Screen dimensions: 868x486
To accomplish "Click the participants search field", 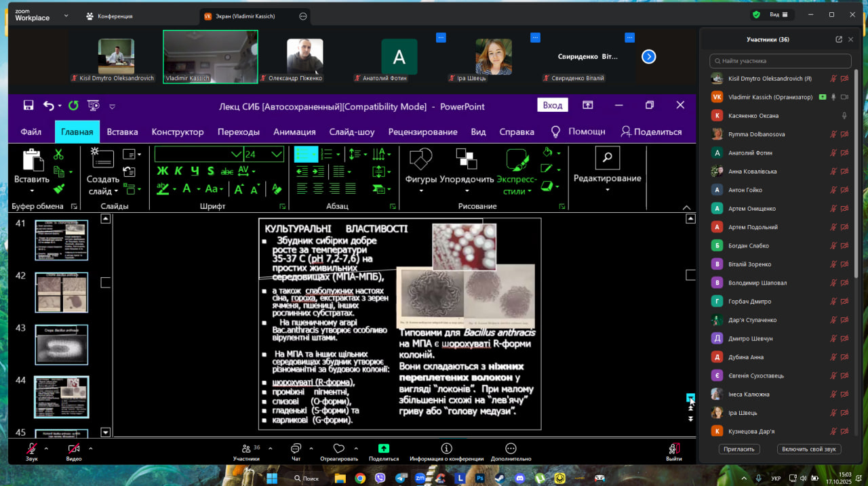I will (x=780, y=61).
